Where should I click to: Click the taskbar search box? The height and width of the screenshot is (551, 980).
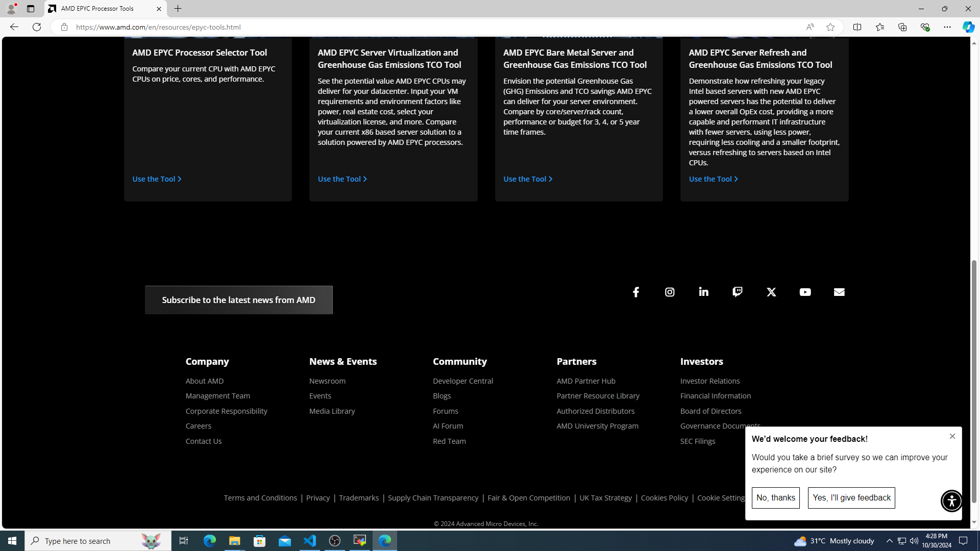(98, 541)
